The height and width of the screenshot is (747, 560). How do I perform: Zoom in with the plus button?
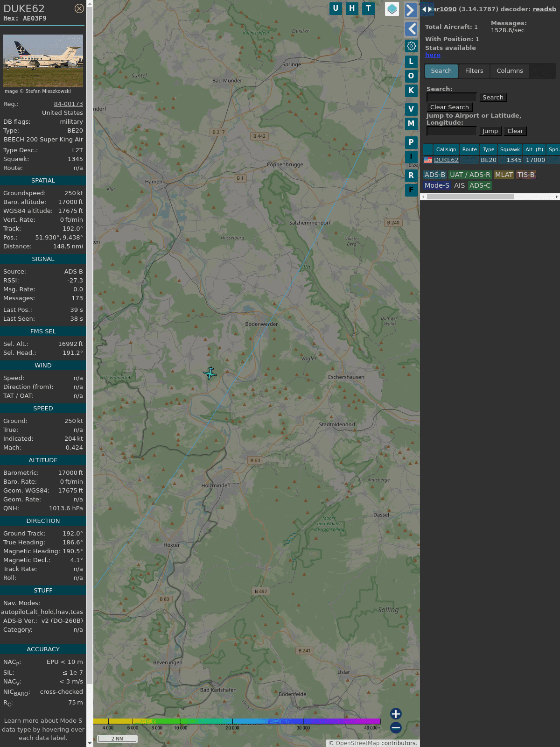(x=396, y=713)
